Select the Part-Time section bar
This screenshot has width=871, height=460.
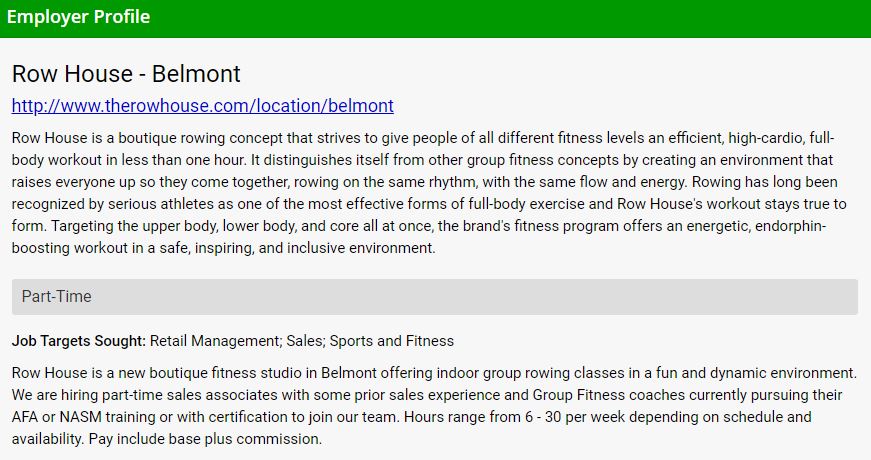pos(434,297)
